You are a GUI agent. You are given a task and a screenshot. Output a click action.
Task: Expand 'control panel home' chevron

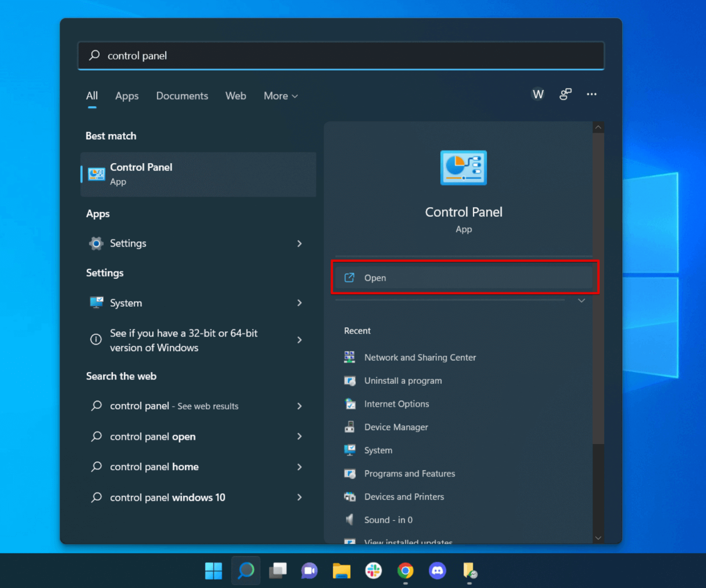tap(299, 467)
